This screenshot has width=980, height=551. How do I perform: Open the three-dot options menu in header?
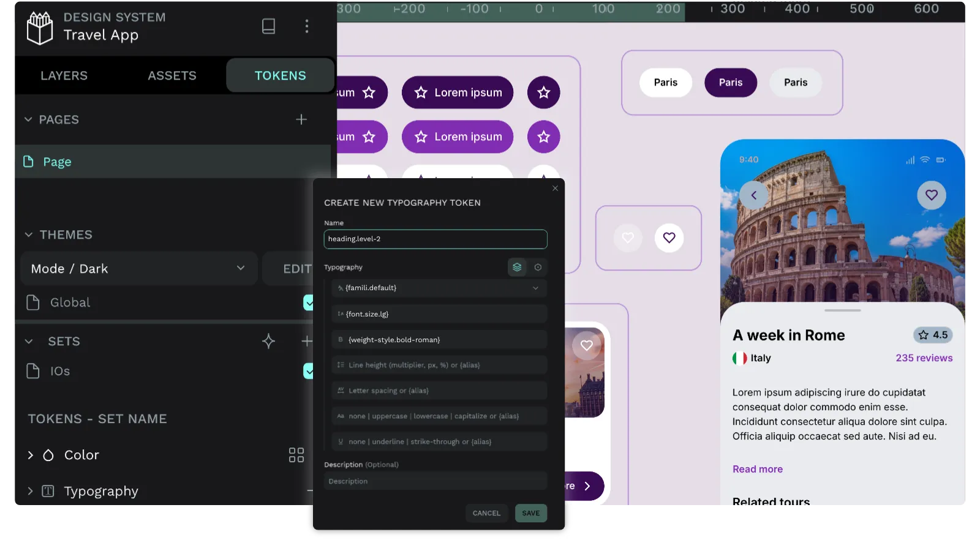(307, 26)
